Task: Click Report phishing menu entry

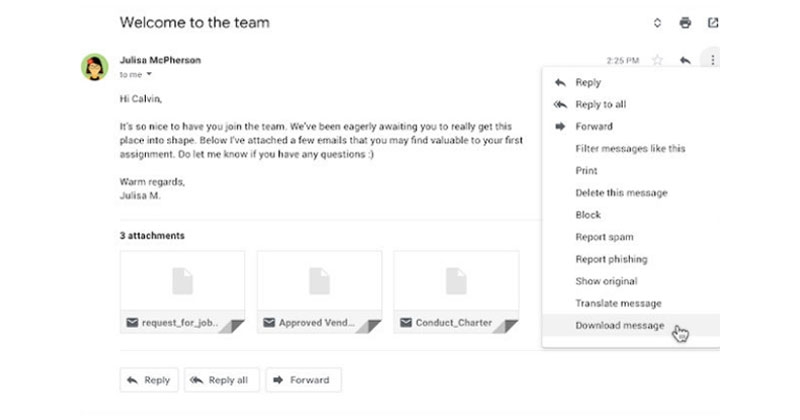Action: tap(611, 259)
